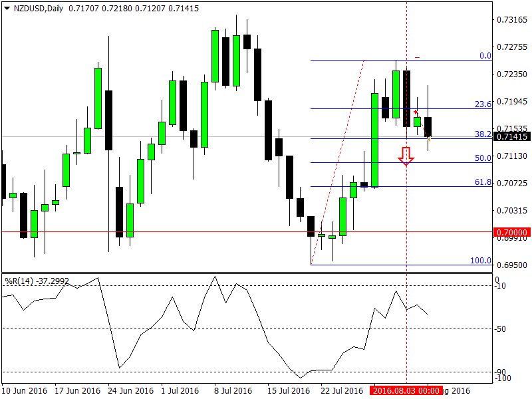Click the 0.69500 price axis label

(x=512, y=265)
